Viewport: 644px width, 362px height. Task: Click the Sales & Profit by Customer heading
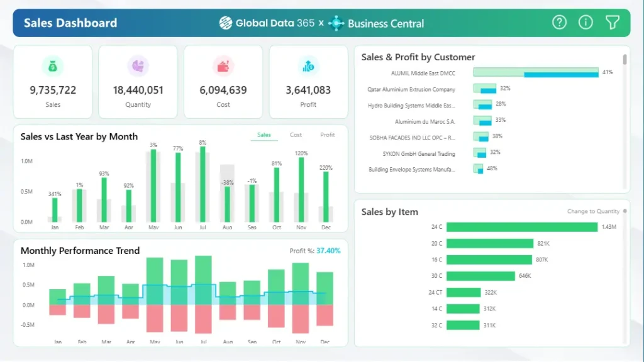[418, 57]
